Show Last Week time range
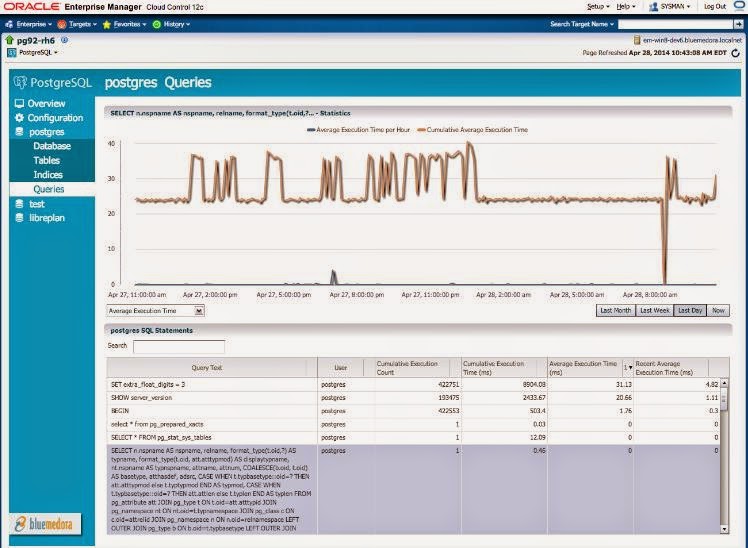Screen dimensions: 748x548 (654, 310)
